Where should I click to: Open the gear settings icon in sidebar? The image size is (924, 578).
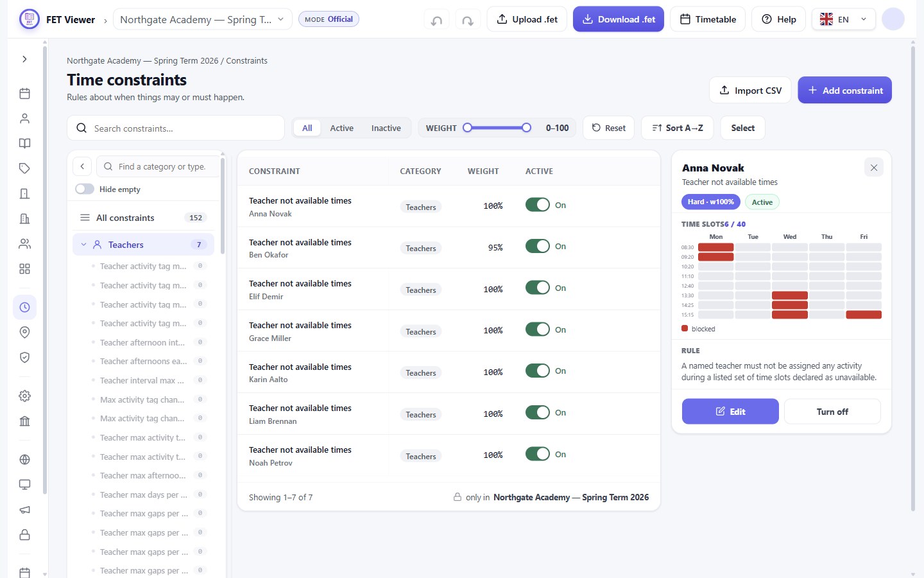24,396
